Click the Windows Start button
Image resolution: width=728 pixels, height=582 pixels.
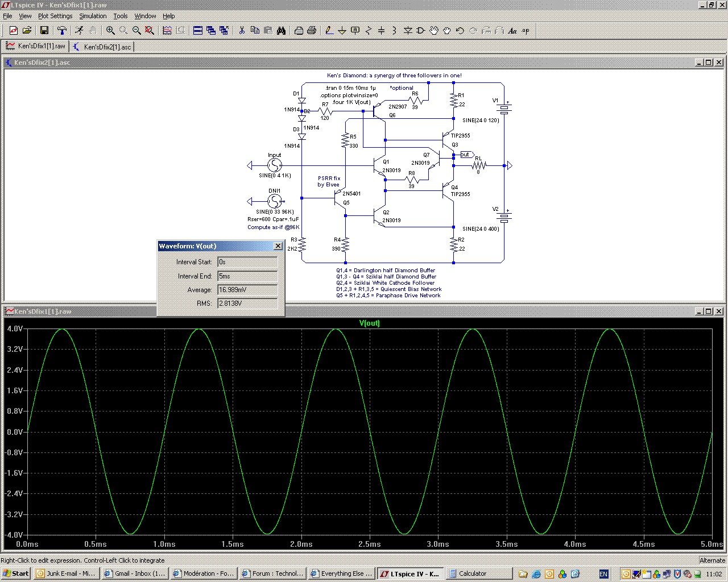(x=16, y=573)
